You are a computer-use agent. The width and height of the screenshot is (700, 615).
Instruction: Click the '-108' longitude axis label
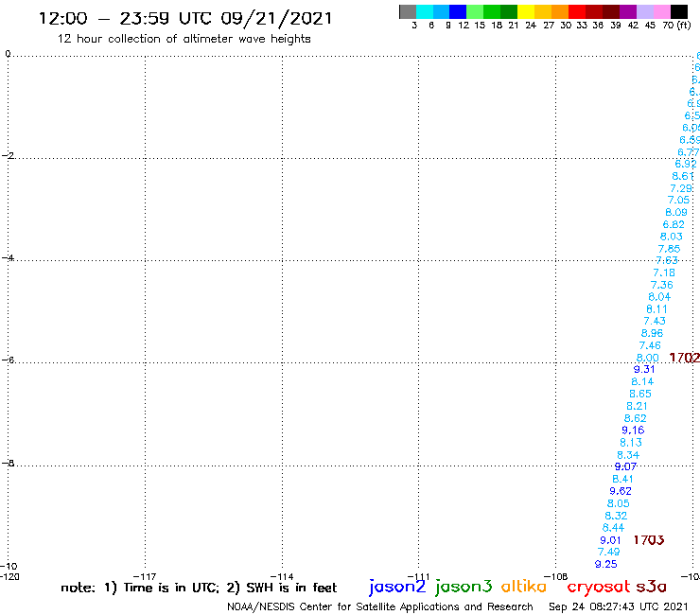(x=556, y=576)
